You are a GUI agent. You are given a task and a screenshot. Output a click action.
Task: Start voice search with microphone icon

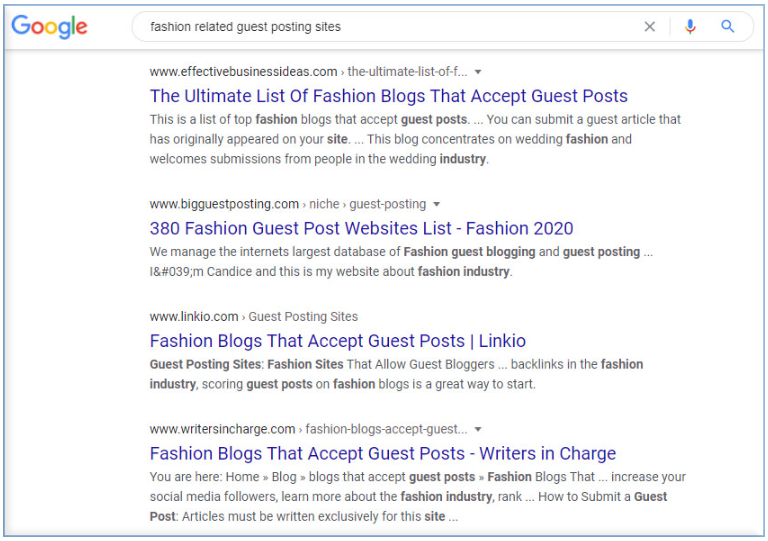[x=690, y=26]
